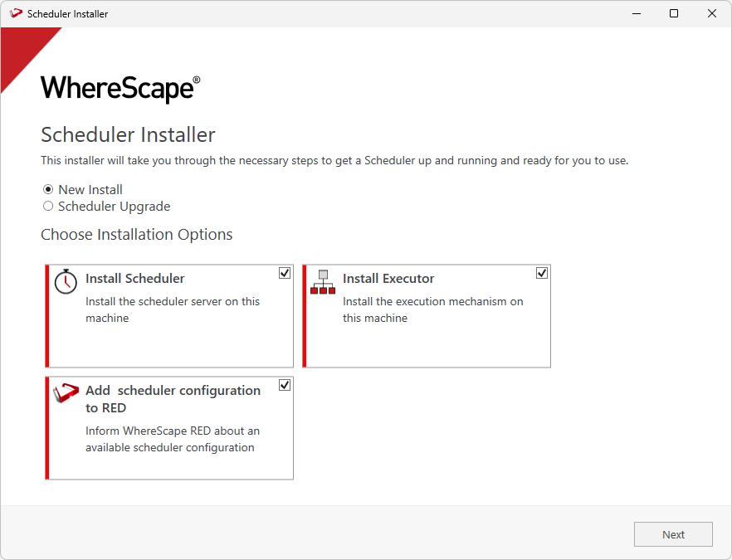Click the red glasses icon for RED configuration

tap(66, 392)
